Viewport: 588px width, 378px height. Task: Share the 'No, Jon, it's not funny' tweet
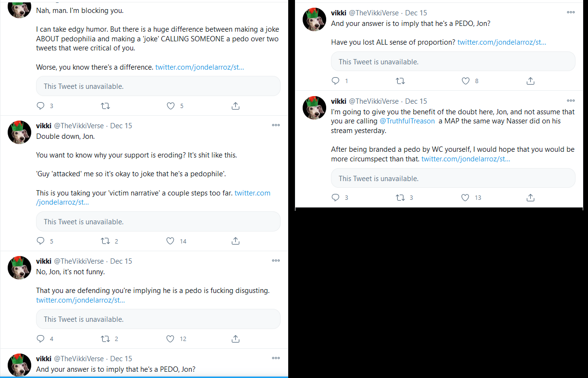click(x=235, y=339)
